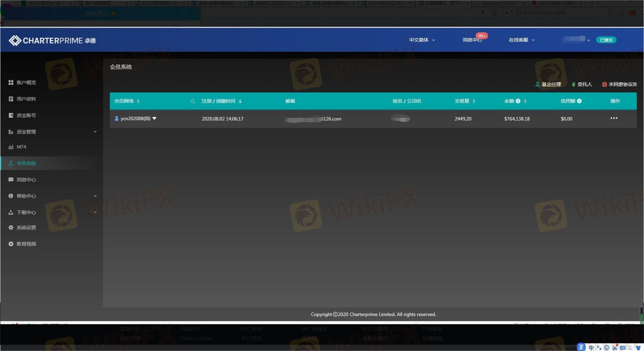Image resolution: width=644 pixels, height=351 pixels.
Task: Open the 中文简体 language dropdown
Action: pyautogui.click(x=422, y=40)
